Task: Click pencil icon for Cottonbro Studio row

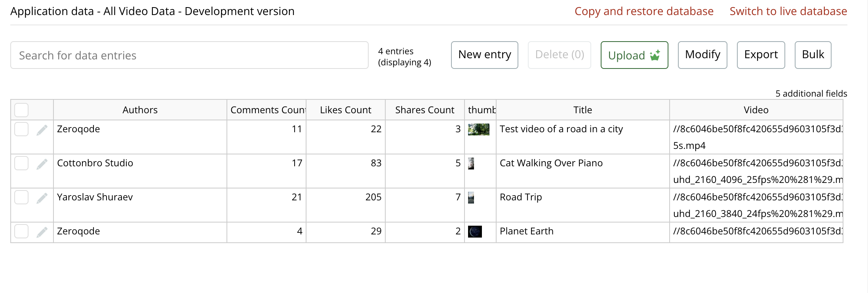Action: click(x=42, y=164)
